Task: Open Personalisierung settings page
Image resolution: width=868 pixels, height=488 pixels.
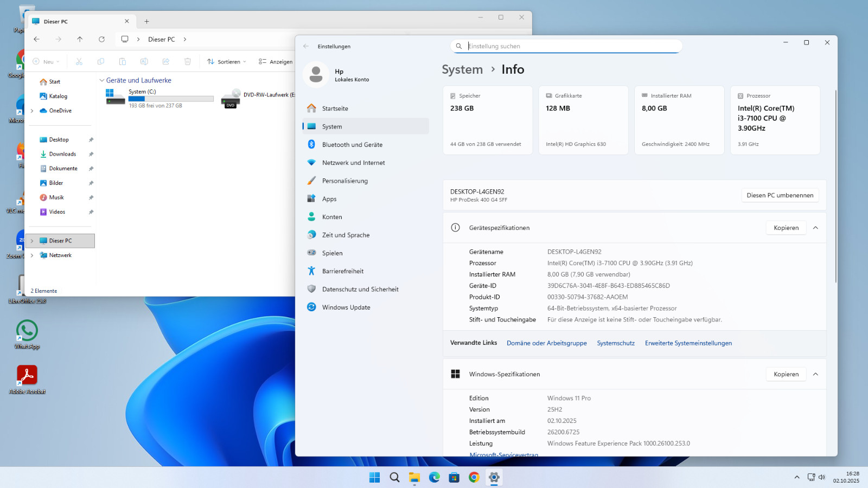Action: point(344,181)
